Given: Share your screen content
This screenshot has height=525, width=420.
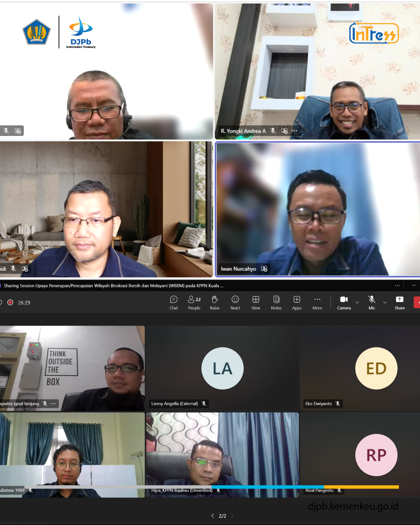Looking at the screenshot, I should [399, 303].
